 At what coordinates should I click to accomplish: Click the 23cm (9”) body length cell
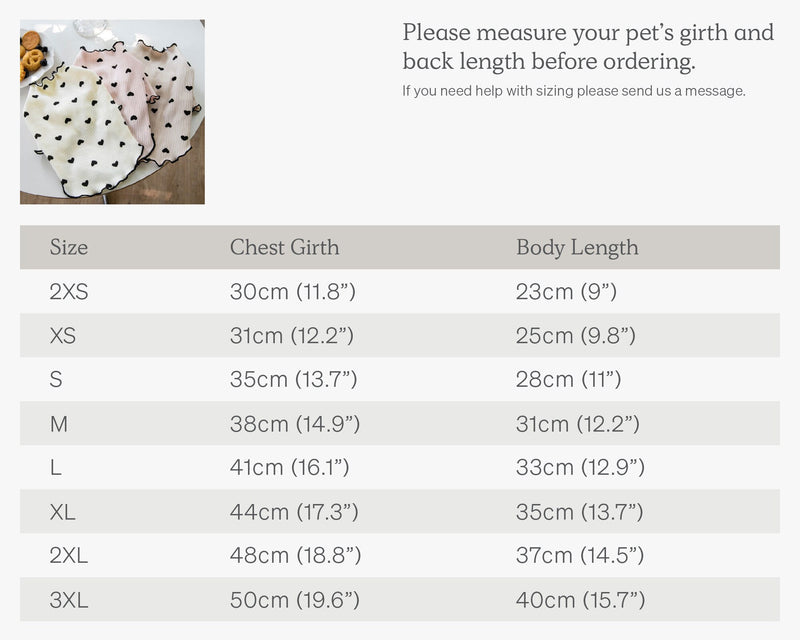click(566, 292)
